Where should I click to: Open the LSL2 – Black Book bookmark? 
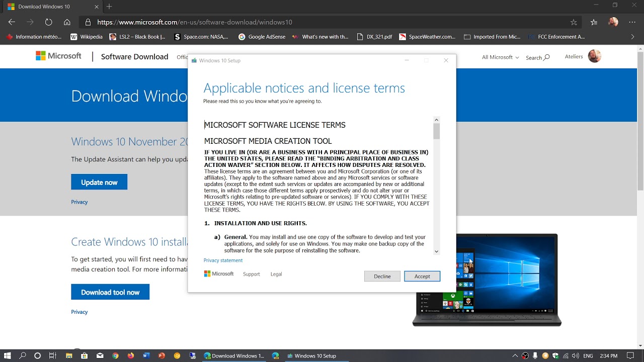point(137,37)
